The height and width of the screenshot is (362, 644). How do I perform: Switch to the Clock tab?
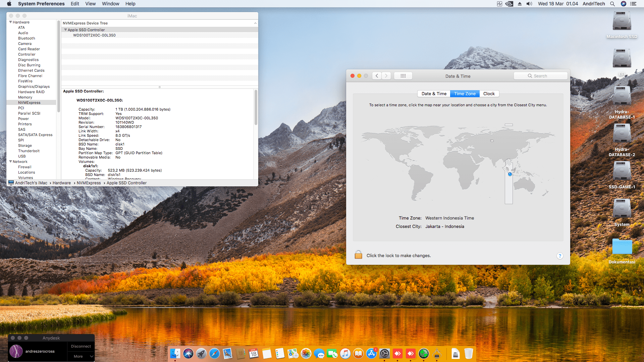pyautogui.click(x=489, y=94)
